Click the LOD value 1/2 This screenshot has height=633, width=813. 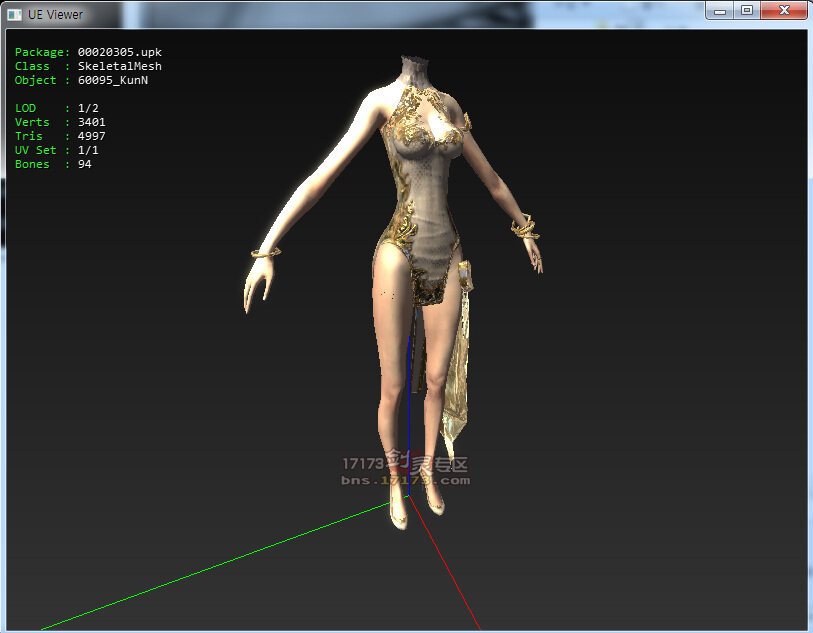click(x=88, y=108)
